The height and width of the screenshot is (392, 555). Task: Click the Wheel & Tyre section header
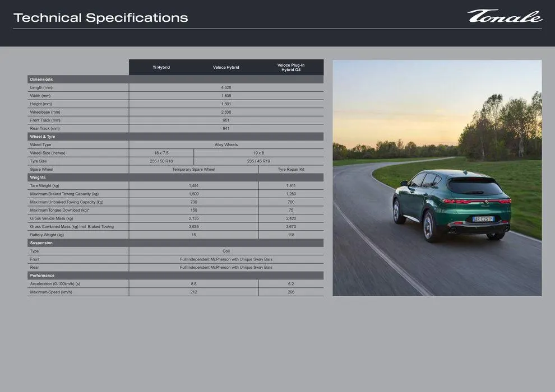tap(43, 137)
